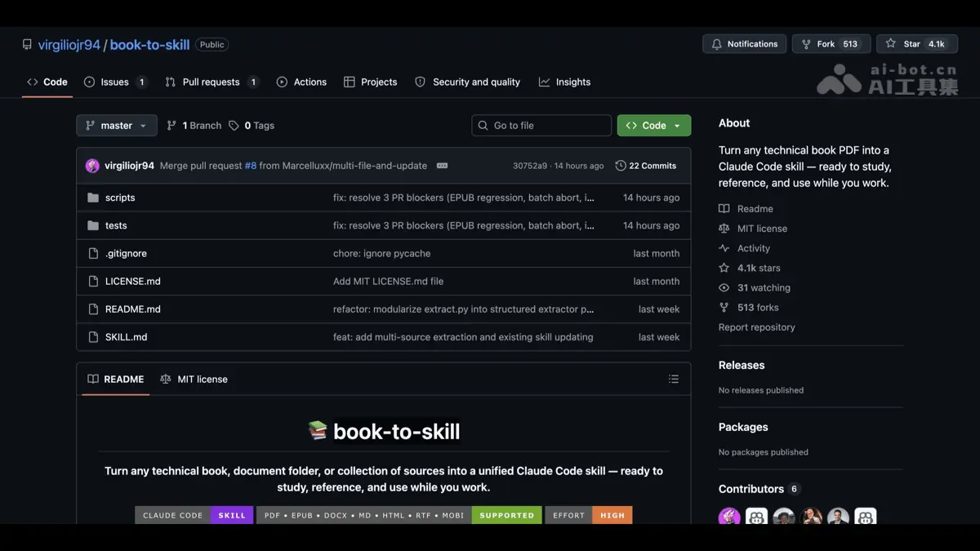The height and width of the screenshot is (551, 980).
Task: Select the README tab in file viewer
Action: 115,379
